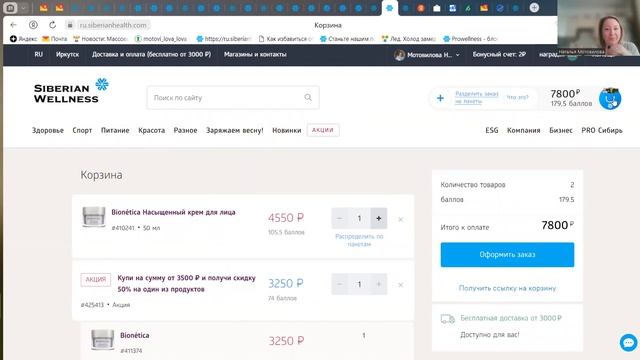This screenshot has height=360, width=640.
Task: Click Распределить по пакетам link
Action: (x=359, y=240)
